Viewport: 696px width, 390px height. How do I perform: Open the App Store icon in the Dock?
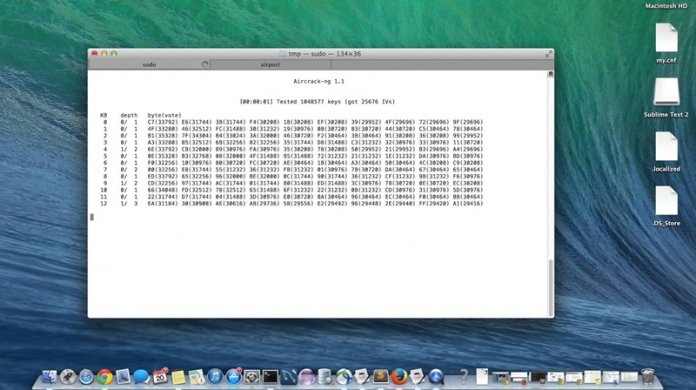pos(233,376)
